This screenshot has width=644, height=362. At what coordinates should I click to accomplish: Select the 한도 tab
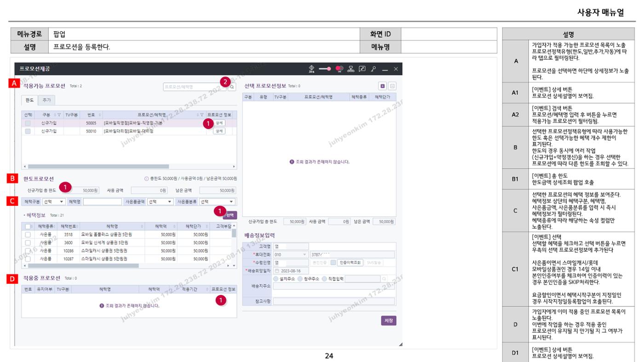pyautogui.click(x=30, y=100)
